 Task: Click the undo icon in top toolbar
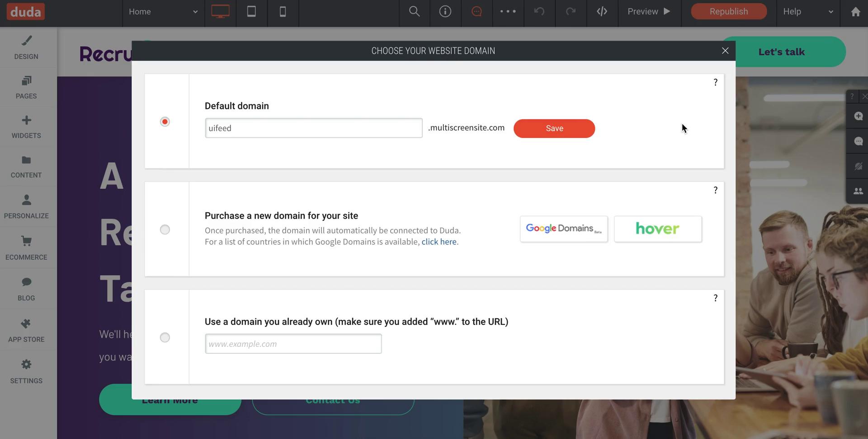click(539, 12)
